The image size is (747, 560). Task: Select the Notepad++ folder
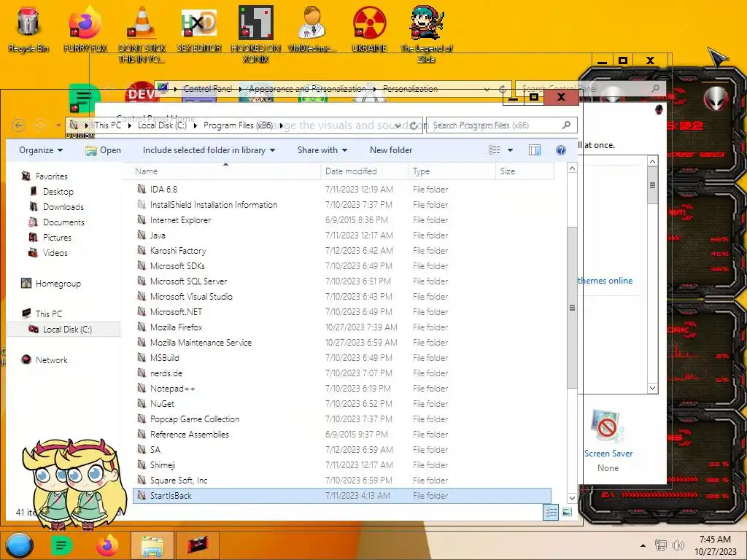[342, 388]
